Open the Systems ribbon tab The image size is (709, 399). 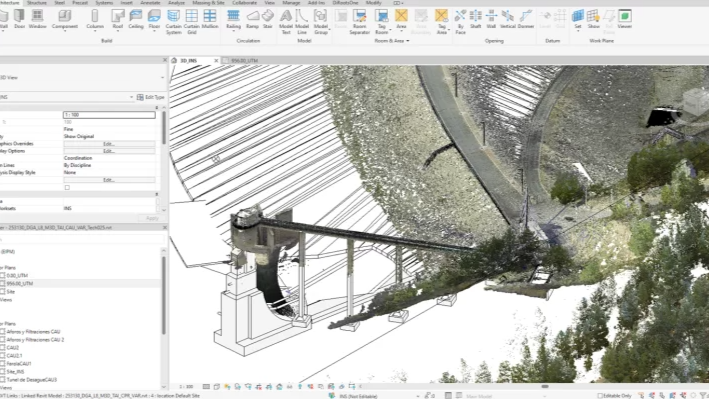coord(104,3)
